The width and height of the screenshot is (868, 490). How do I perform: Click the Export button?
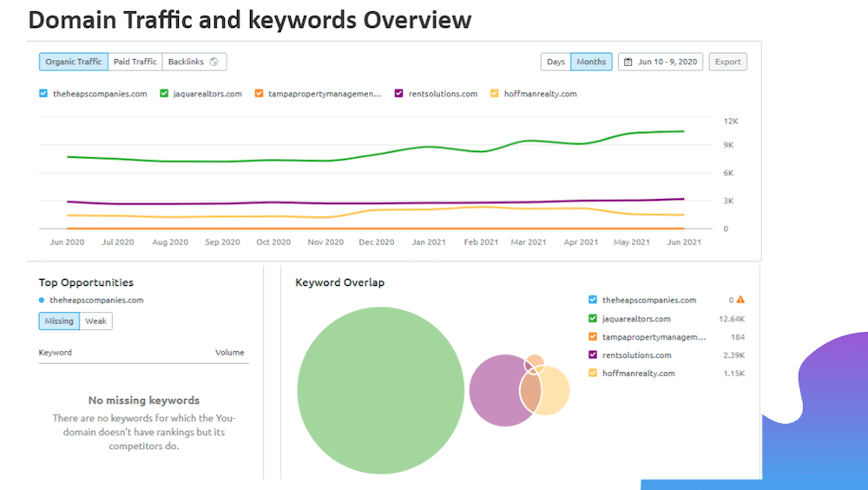[727, 62]
